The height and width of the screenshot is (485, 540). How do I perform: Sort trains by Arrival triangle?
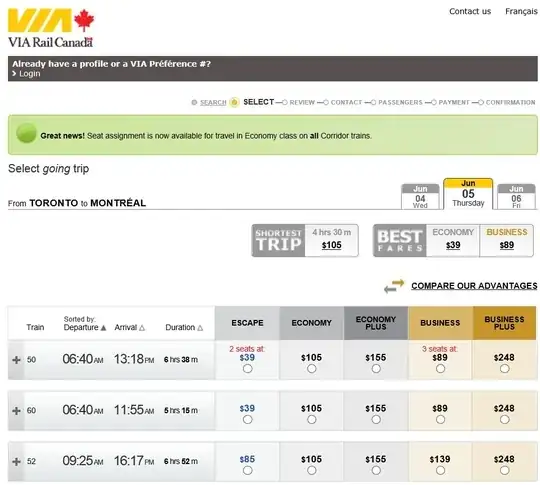(x=142, y=328)
